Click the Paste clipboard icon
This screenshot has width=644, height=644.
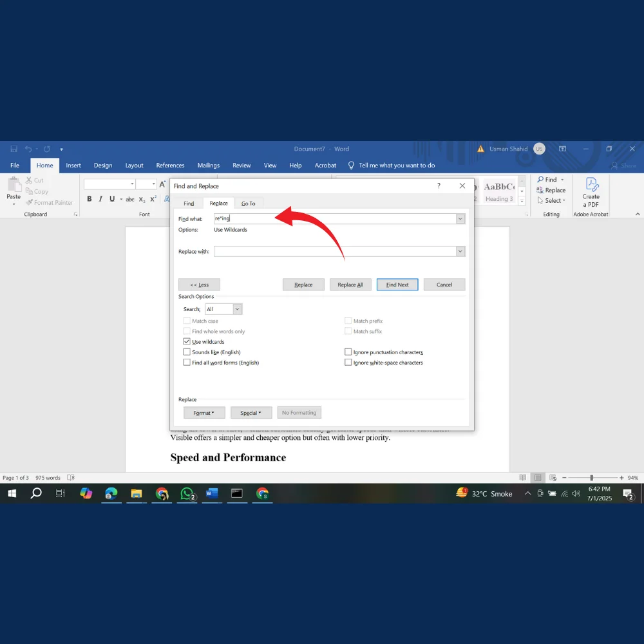[x=14, y=185]
